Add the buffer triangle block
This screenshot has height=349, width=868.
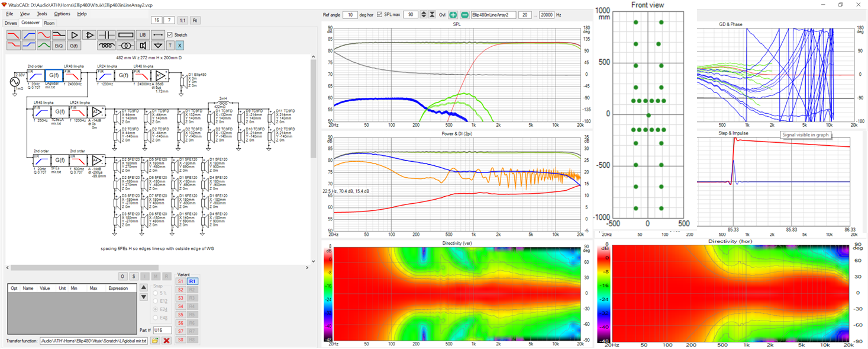(74, 35)
